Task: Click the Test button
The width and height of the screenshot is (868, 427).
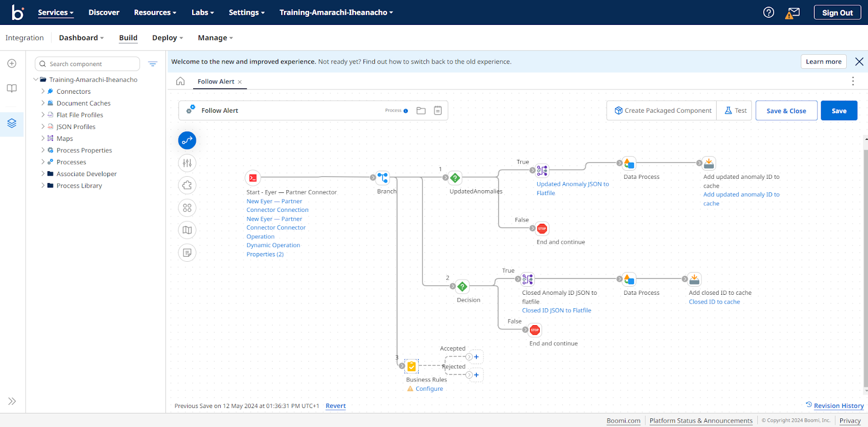Action: [735, 111]
